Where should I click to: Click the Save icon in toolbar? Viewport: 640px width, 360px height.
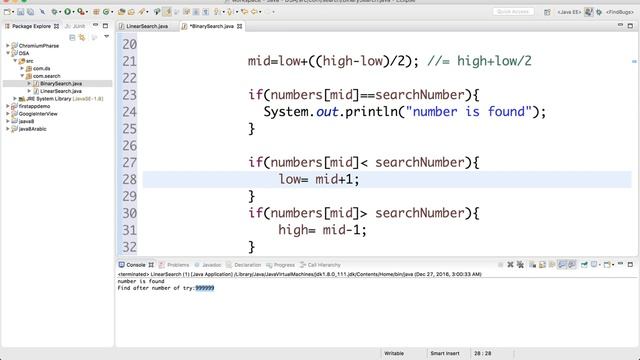20,12
